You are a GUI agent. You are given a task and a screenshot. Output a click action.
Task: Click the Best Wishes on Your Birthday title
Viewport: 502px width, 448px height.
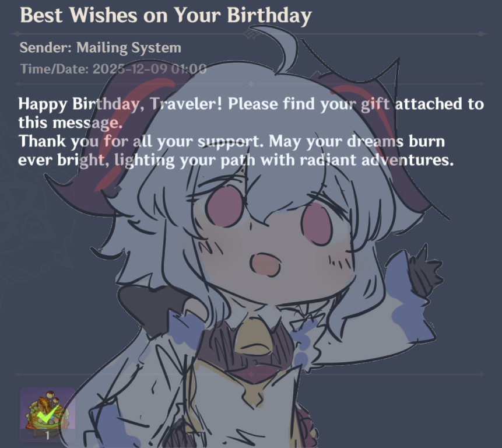coord(166,15)
